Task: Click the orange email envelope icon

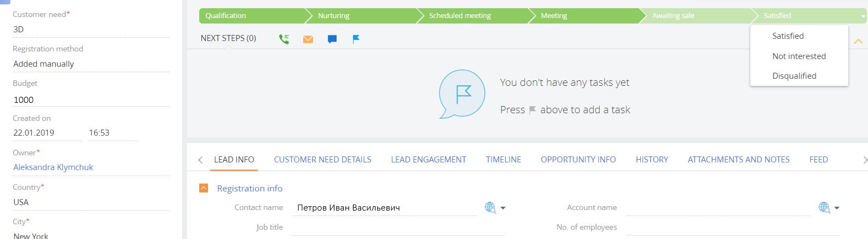Action: tap(308, 39)
